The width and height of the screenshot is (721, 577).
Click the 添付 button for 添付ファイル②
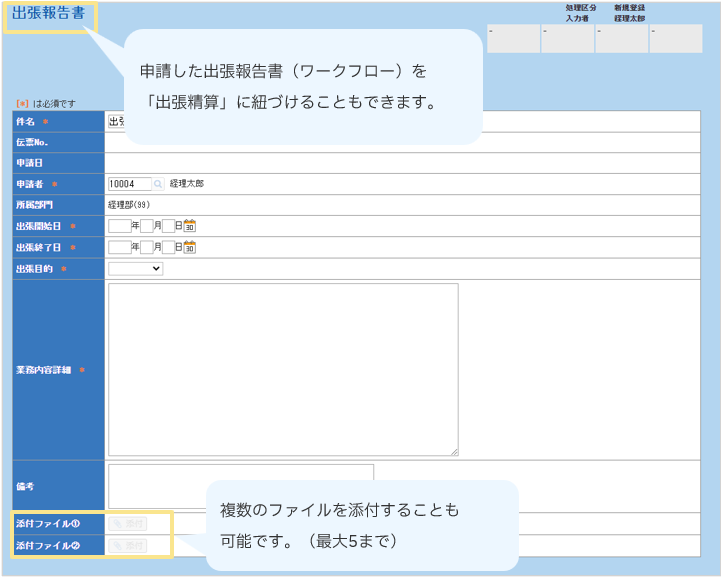click(x=128, y=545)
